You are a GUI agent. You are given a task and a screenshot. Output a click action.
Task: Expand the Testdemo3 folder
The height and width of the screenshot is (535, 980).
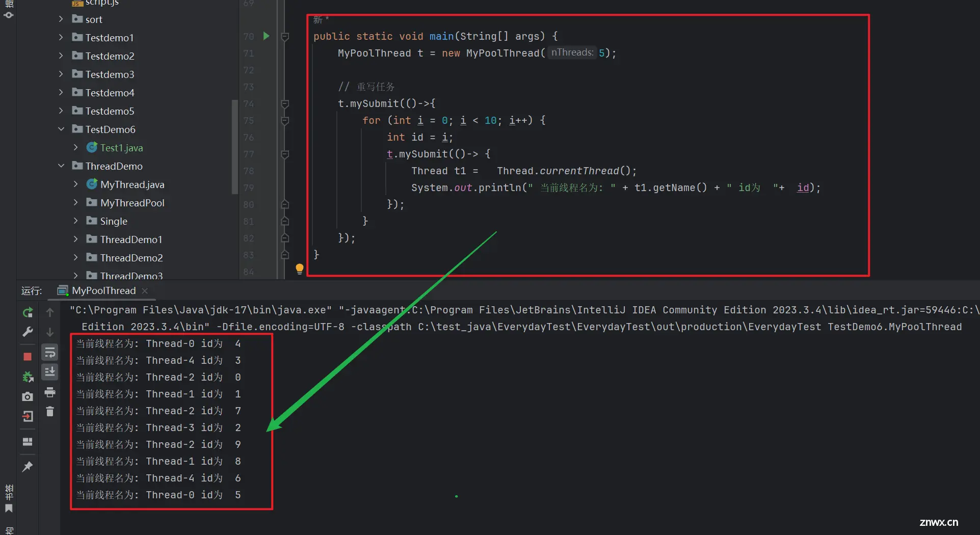pyautogui.click(x=61, y=74)
